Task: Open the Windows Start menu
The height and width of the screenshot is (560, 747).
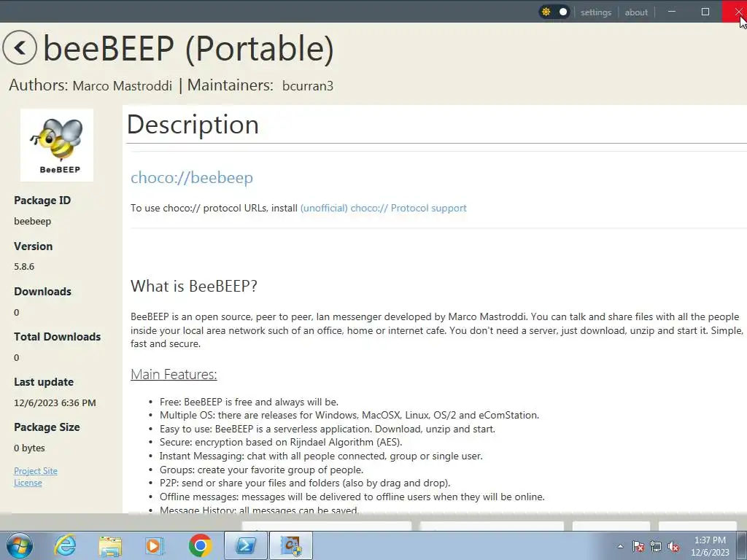Action: pos(19,545)
